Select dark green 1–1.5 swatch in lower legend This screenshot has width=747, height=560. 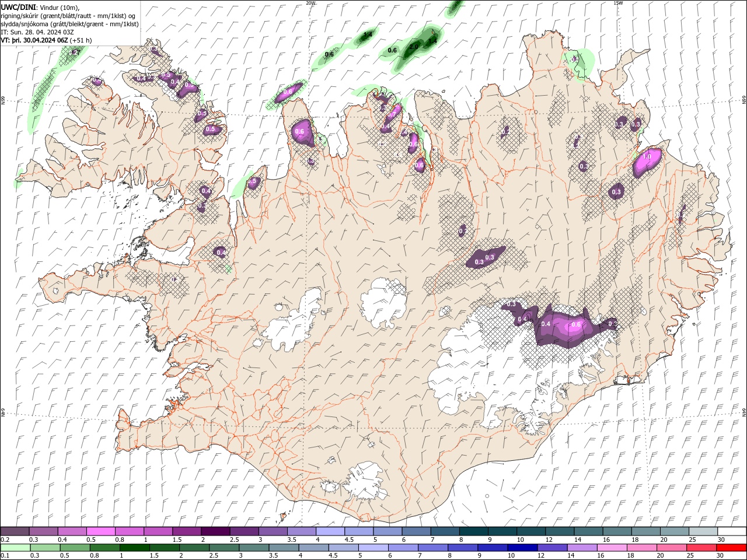click(134, 548)
